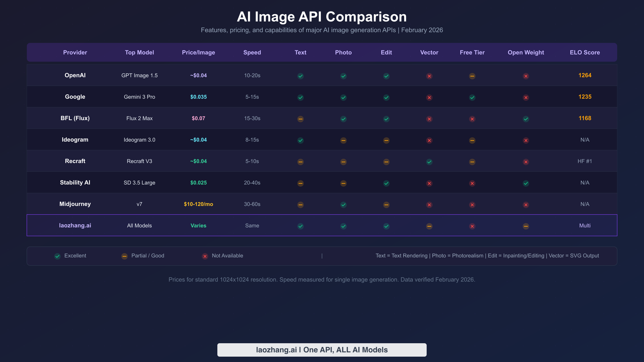Select the green Photo checkmark for laozhang.ai

(343, 226)
